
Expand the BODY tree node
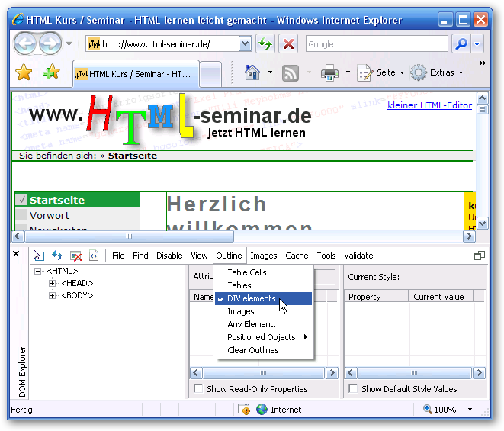point(52,295)
